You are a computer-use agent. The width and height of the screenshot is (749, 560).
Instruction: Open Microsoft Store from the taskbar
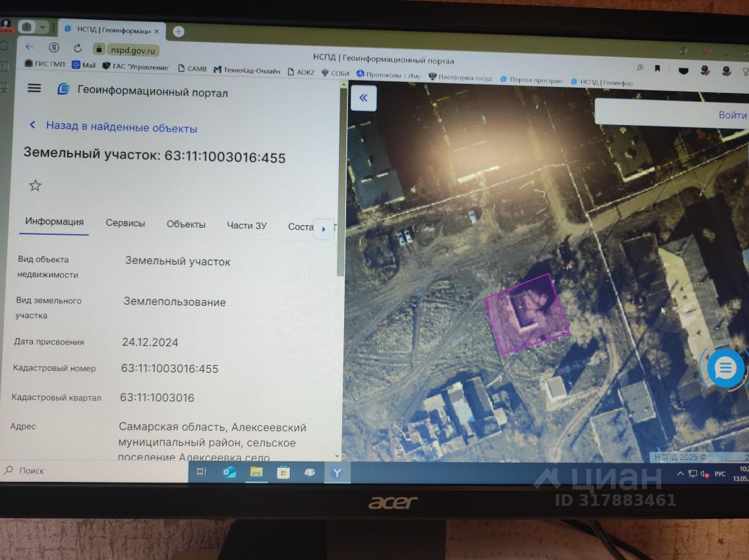pos(283,473)
